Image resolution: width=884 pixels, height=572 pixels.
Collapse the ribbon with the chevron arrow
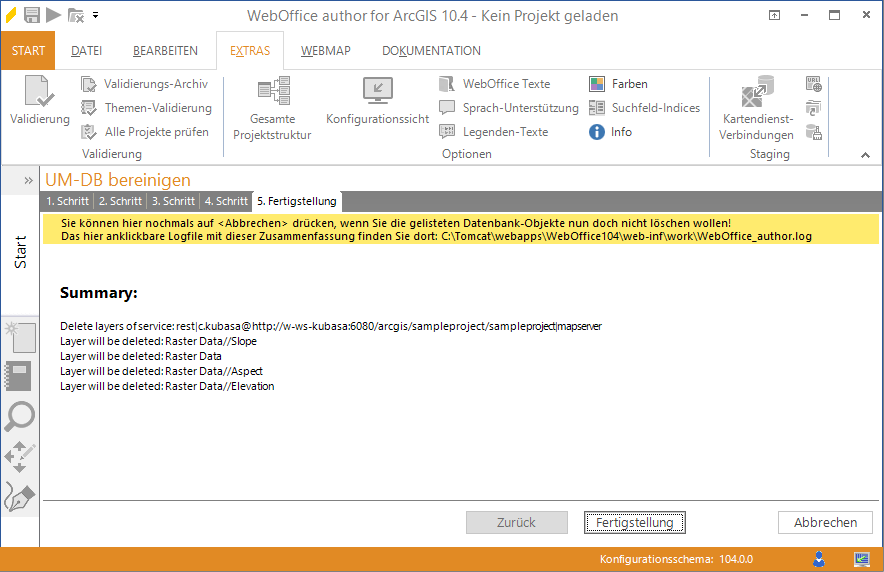(865, 155)
